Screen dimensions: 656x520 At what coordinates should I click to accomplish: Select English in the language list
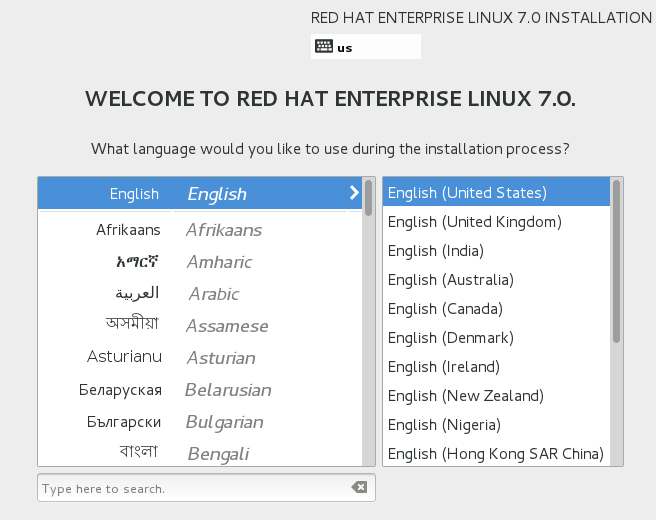[200, 193]
